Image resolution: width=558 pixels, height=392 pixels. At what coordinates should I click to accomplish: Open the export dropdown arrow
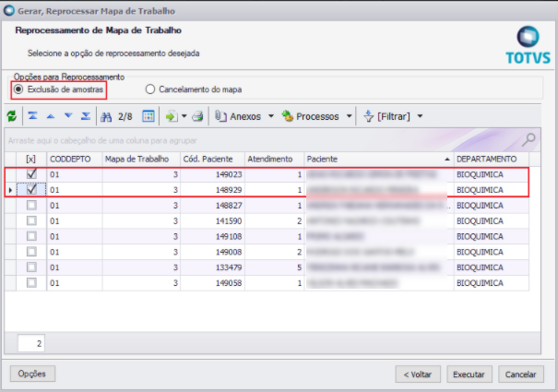[x=184, y=116]
